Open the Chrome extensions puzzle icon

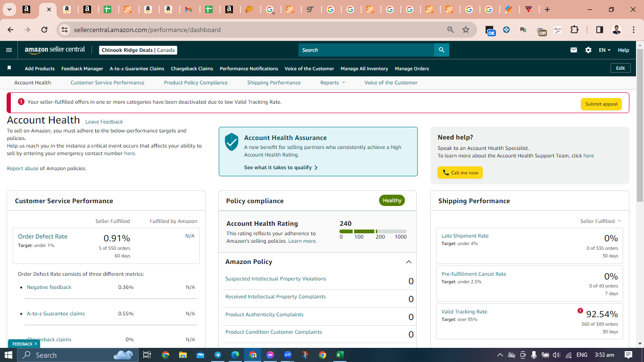click(574, 30)
